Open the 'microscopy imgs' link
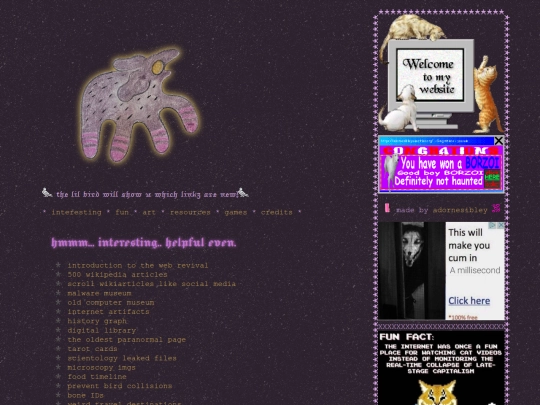This screenshot has height=405, width=540. 101,367
